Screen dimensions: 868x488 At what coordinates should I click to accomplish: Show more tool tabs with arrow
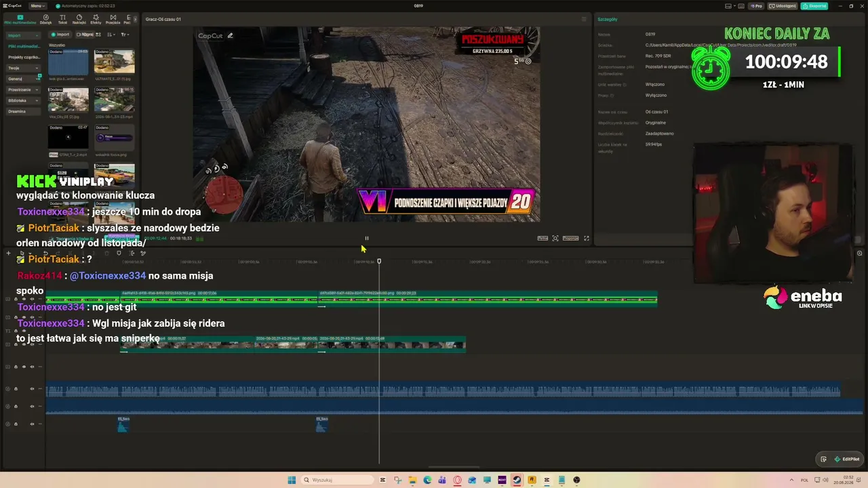point(135,19)
